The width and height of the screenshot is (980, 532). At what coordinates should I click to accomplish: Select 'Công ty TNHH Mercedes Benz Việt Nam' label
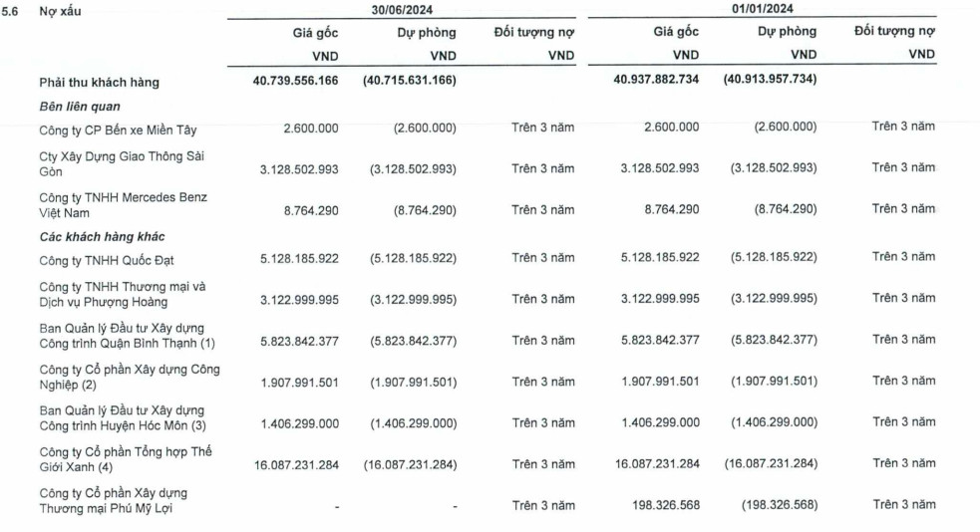point(124,205)
